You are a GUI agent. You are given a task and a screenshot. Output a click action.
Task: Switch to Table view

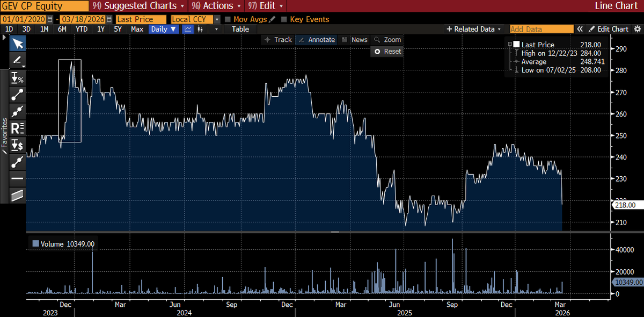[x=240, y=29]
